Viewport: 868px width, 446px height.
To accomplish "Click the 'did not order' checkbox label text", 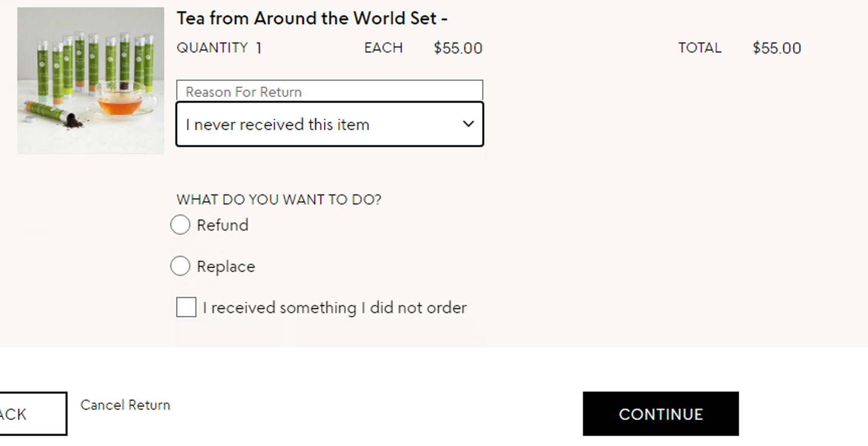I will (335, 308).
